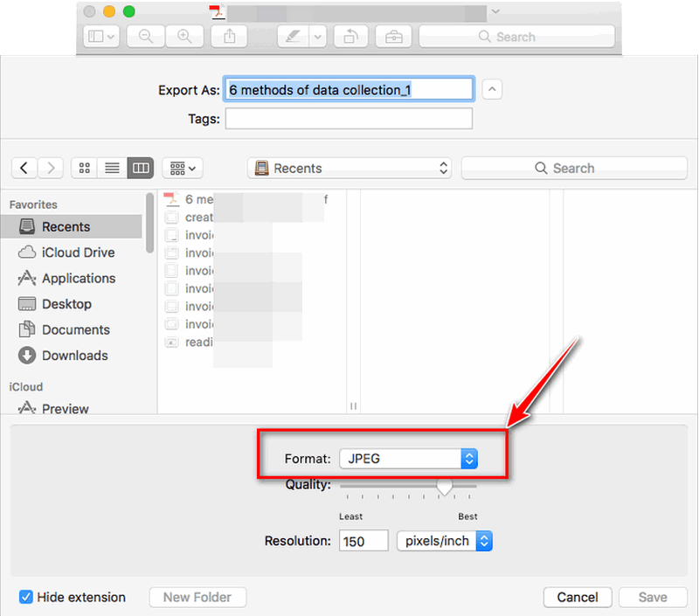The width and height of the screenshot is (699, 616).
Task: Select the highlight pen tool icon
Action: (293, 36)
